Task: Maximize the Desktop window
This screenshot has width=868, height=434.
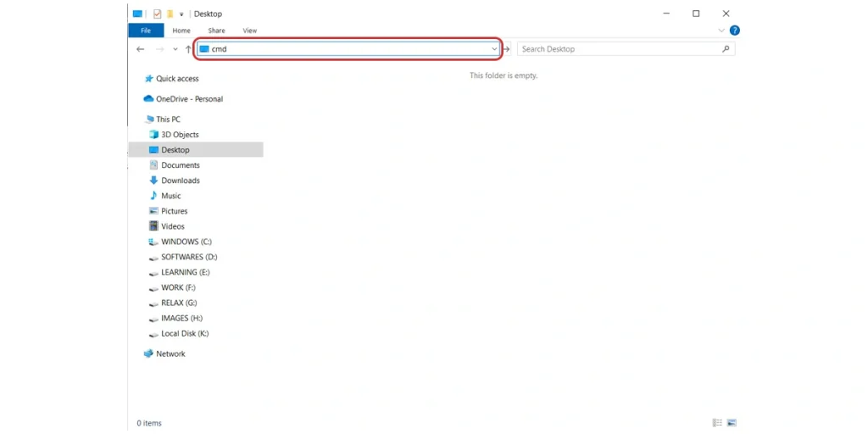Action: pos(696,14)
